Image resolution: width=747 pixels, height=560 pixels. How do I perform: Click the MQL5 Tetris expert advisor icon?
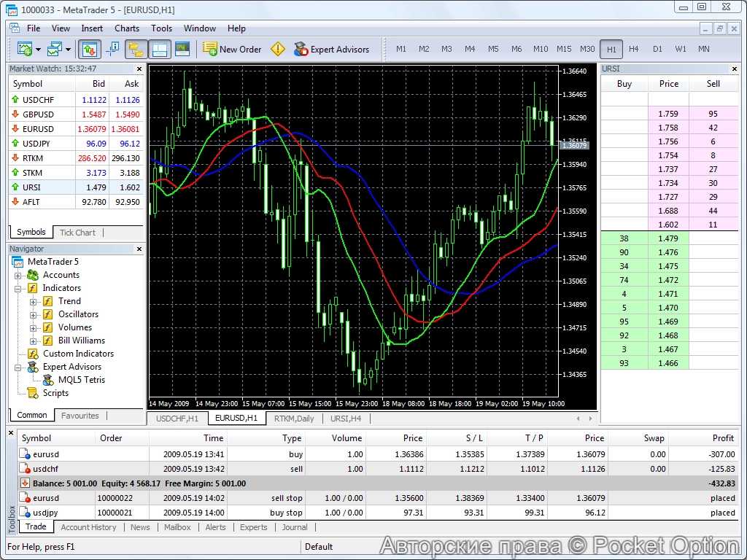click(48, 380)
